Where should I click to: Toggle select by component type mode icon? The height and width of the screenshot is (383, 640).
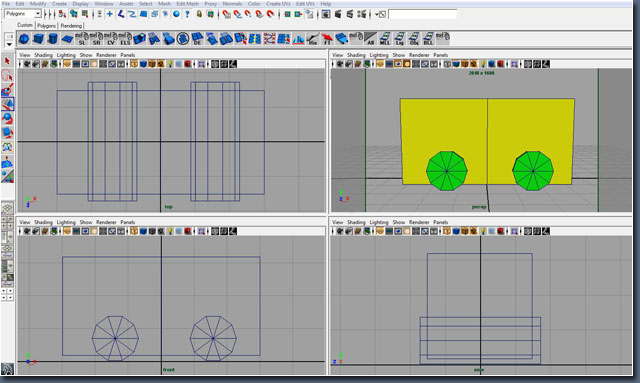pyautogui.click(x=84, y=14)
